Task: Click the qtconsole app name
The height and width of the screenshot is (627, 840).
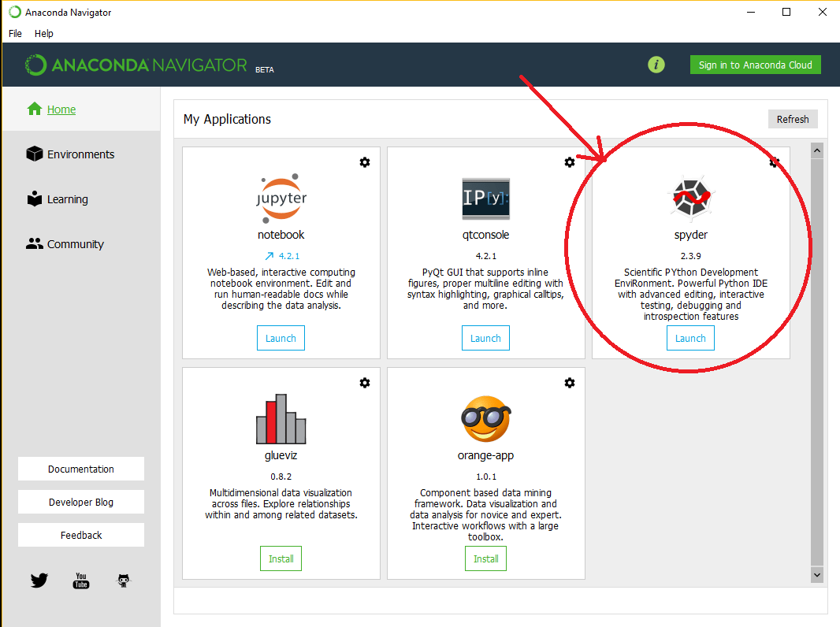Action: [486, 235]
